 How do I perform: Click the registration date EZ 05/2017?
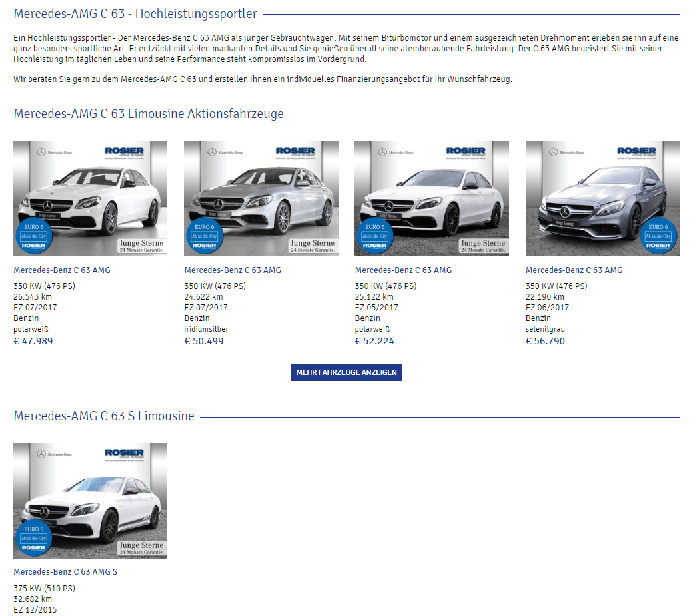point(376,308)
